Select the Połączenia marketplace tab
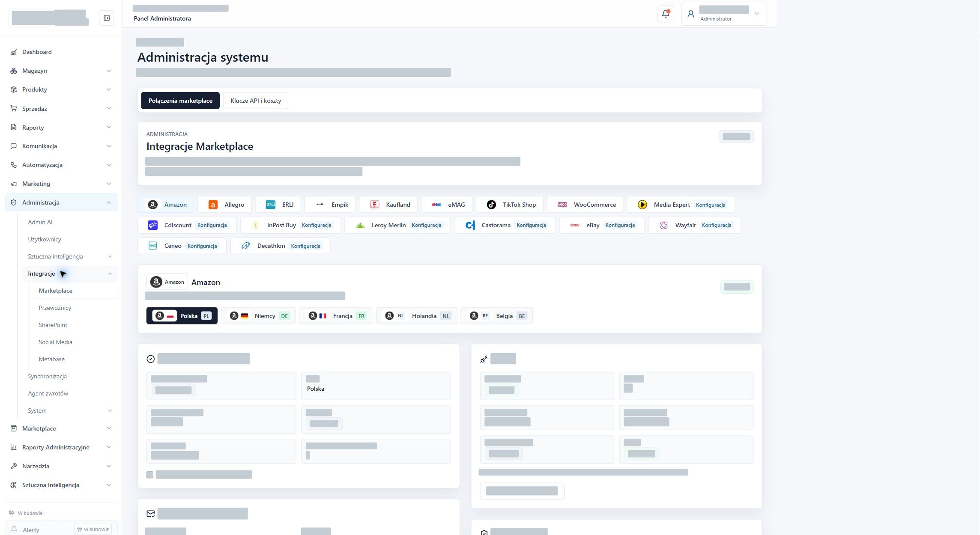The image size is (980, 535). [180, 101]
